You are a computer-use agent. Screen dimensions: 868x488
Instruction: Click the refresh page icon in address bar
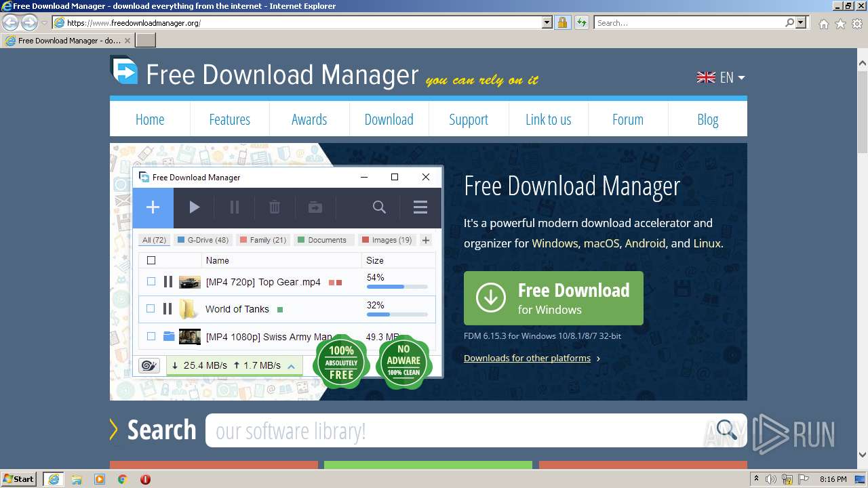pyautogui.click(x=581, y=22)
